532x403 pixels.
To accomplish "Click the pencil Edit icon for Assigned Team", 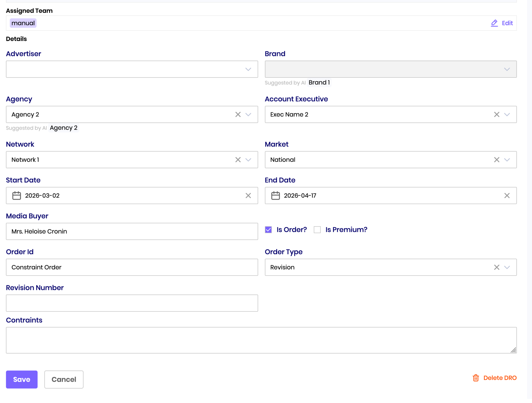I will click(x=494, y=23).
